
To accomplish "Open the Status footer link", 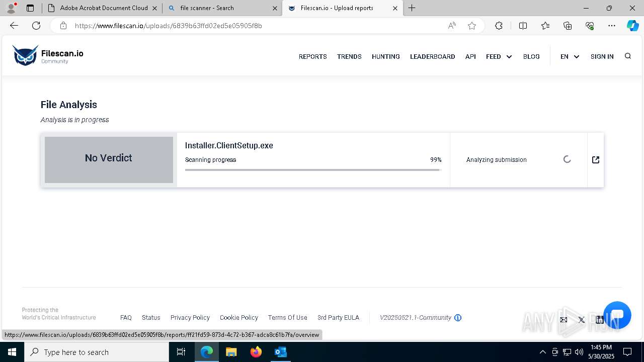I will coord(151,318).
